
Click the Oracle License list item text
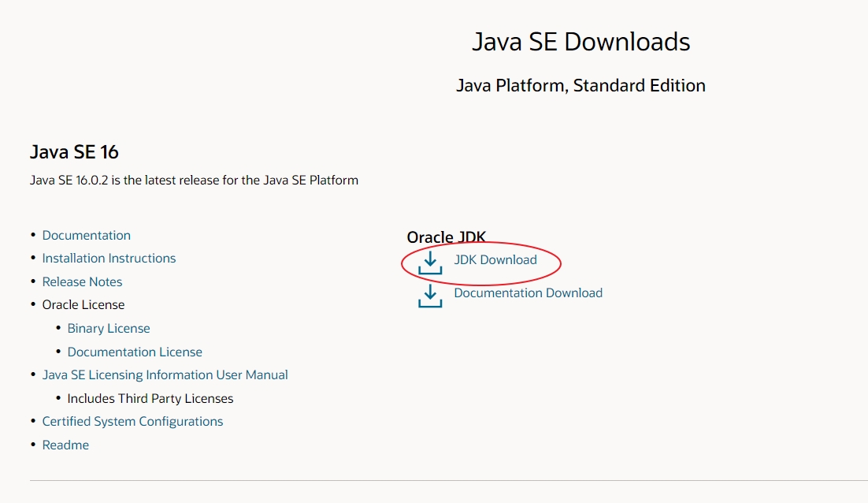pyautogui.click(x=83, y=305)
